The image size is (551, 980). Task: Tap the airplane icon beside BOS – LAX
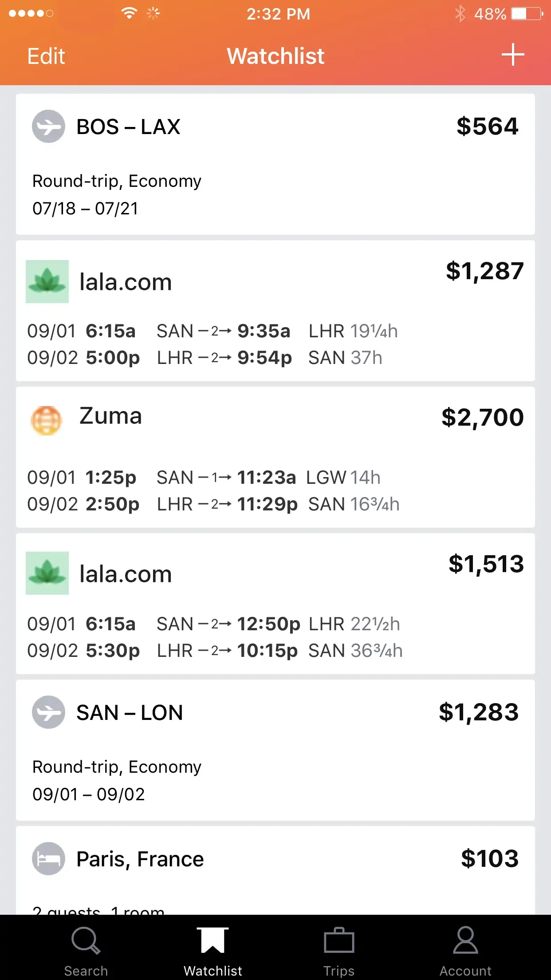[x=48, y=126]
